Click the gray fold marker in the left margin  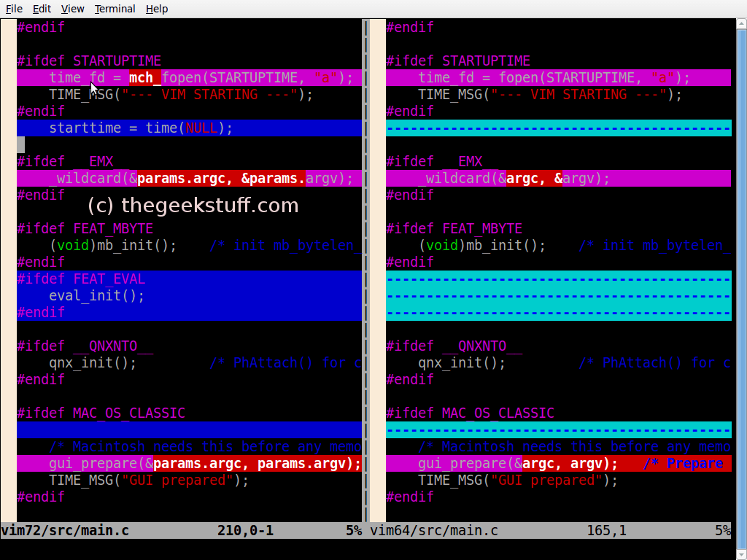pyautogui.click(x=21, y=144)
